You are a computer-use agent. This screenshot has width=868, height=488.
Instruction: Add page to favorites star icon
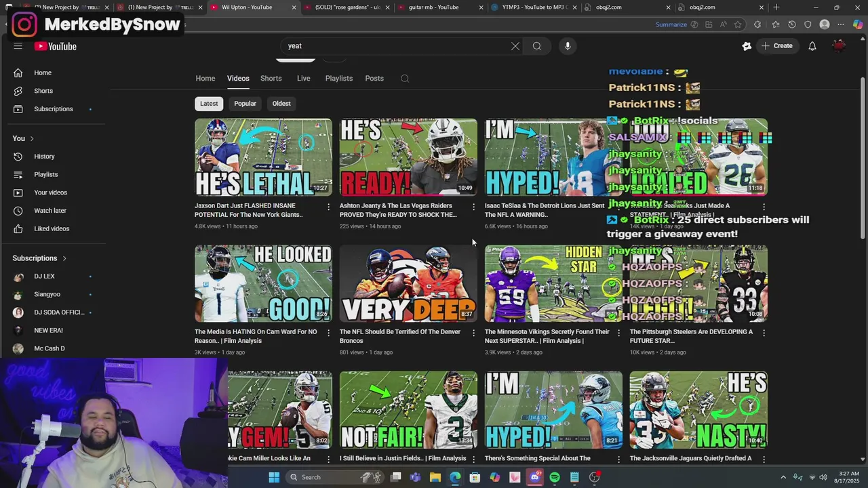click(738, 25)
